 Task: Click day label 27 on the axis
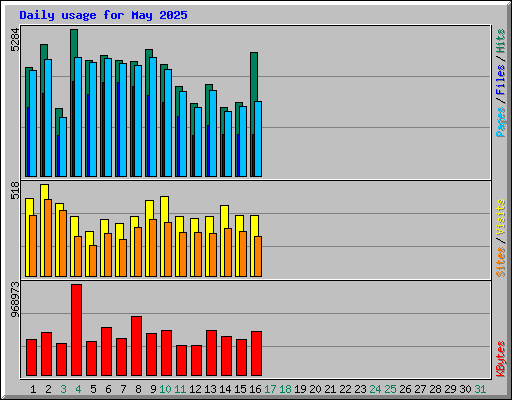[x=420, y=389]
